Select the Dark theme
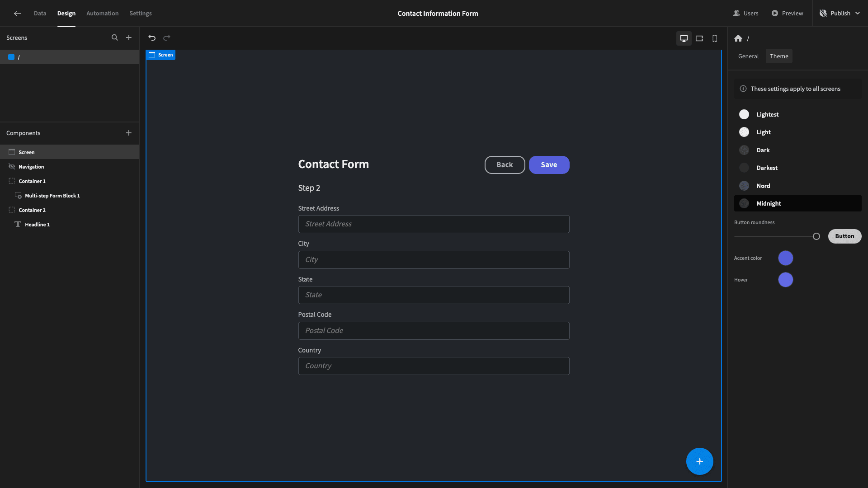The image size is (868, 488). [798, 150]
